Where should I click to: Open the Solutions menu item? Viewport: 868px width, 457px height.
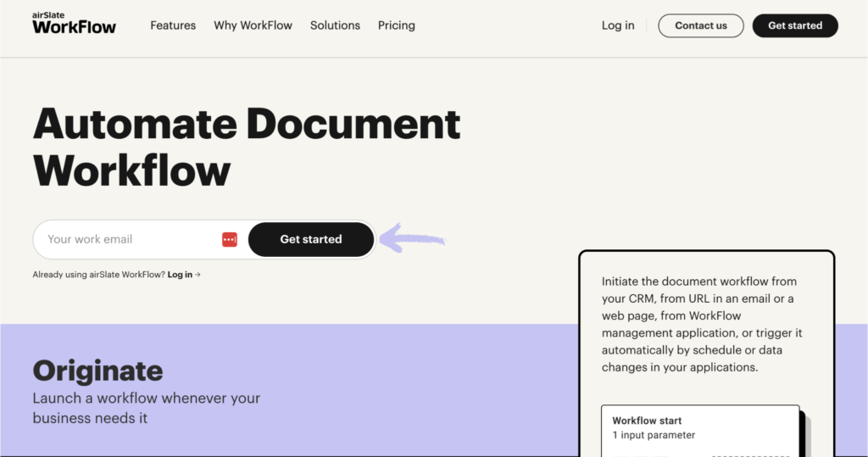tap(335, 25)
